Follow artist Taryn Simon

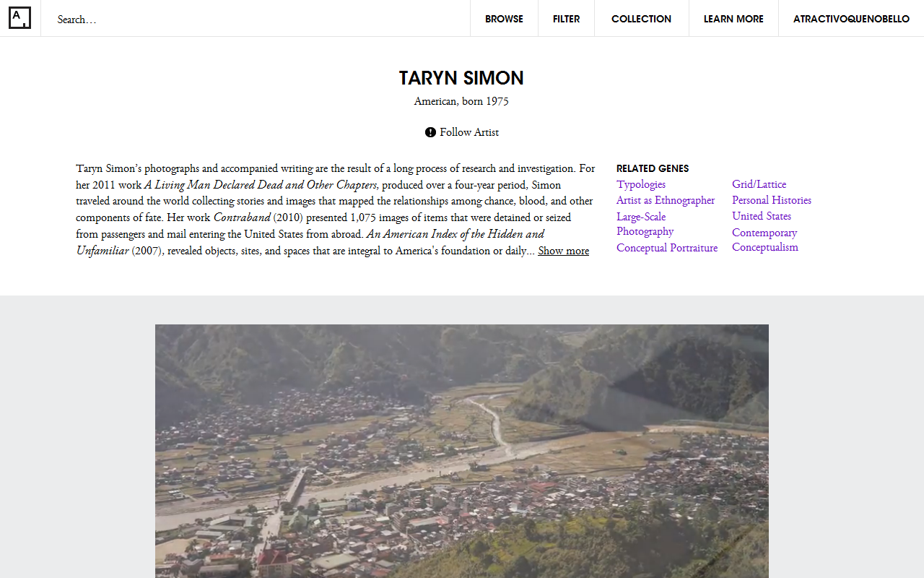462,132
